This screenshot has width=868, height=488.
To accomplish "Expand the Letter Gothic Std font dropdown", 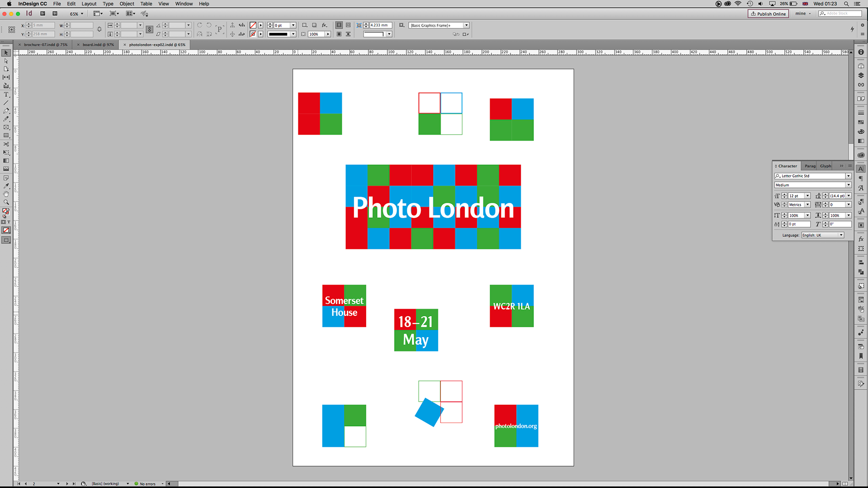I will click(848, 176).
